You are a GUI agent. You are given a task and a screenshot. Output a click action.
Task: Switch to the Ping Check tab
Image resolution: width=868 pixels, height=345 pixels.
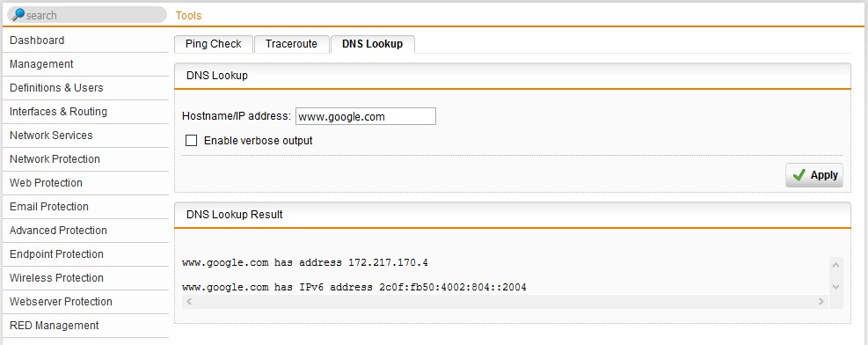click(x=213, y=44)
